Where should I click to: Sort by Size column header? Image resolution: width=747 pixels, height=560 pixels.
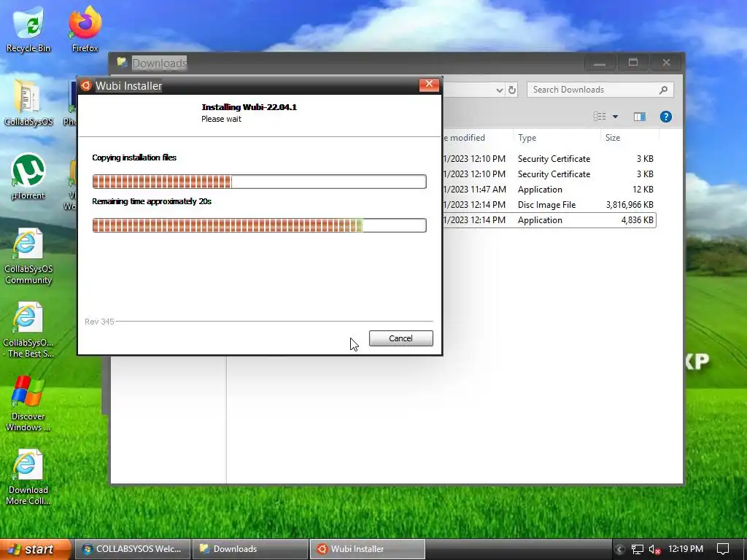pyautogui.click(x=630, y=138)
